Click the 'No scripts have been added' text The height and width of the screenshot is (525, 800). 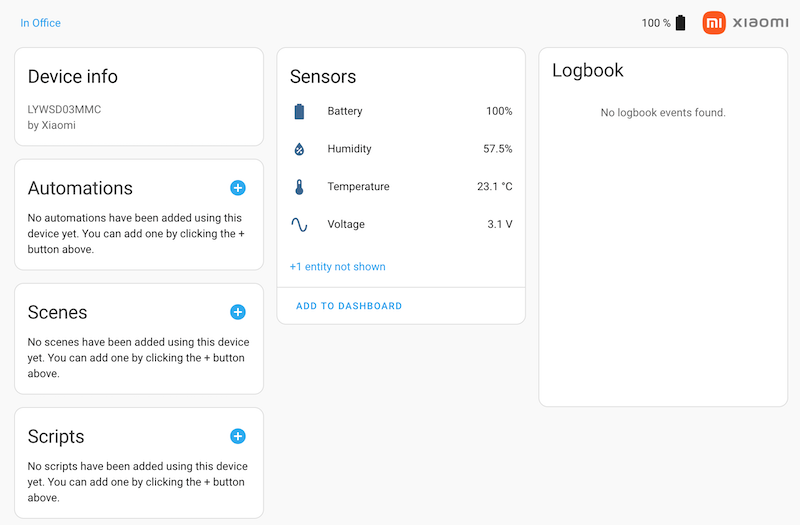(138, 482)
